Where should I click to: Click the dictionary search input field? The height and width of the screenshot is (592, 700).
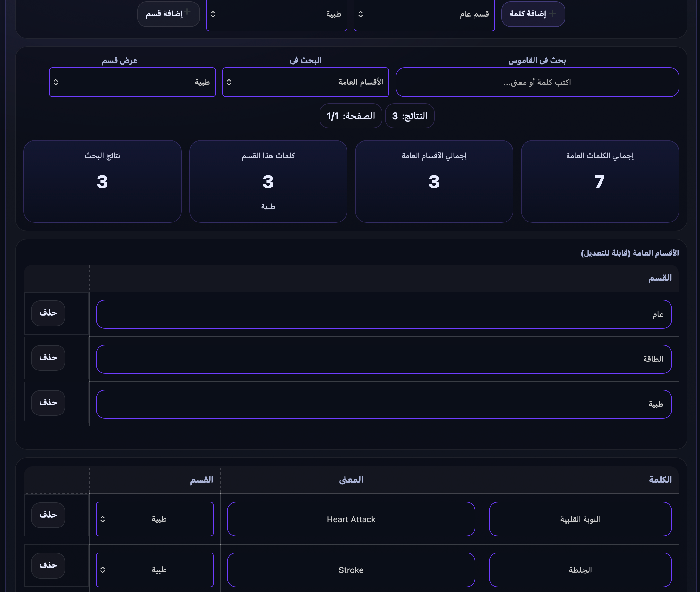point(537,82)
